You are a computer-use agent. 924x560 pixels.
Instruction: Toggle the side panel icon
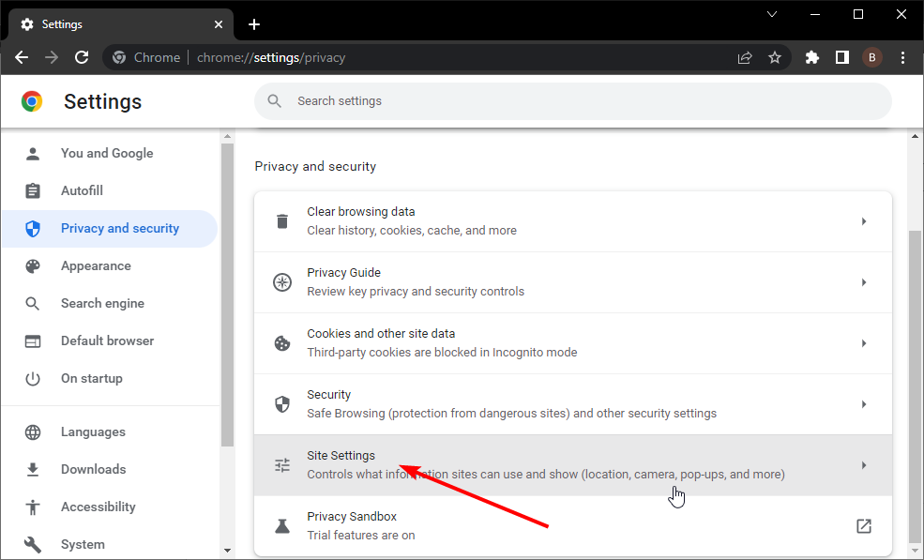tap(842, 57)
